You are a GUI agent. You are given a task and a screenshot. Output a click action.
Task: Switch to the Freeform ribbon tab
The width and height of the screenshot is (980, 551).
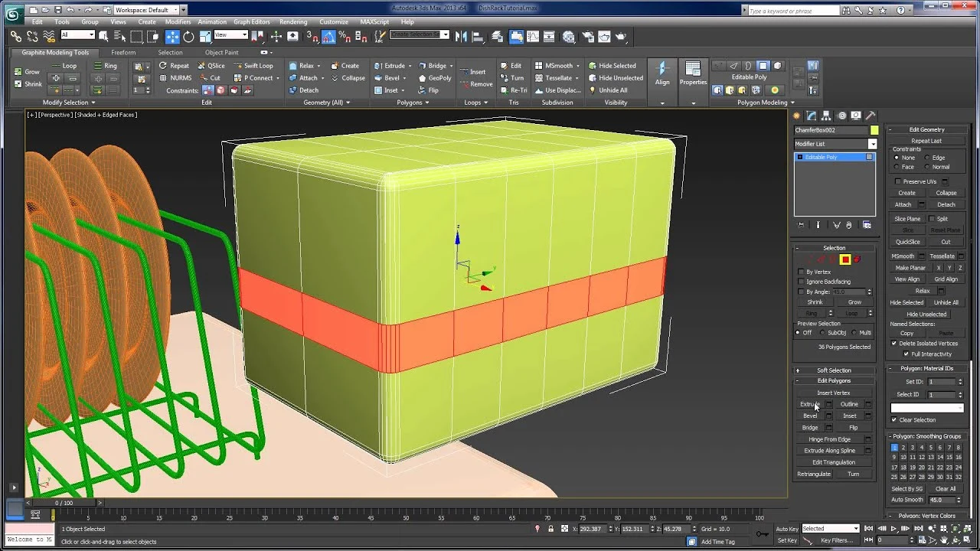(x=122, y=52)
